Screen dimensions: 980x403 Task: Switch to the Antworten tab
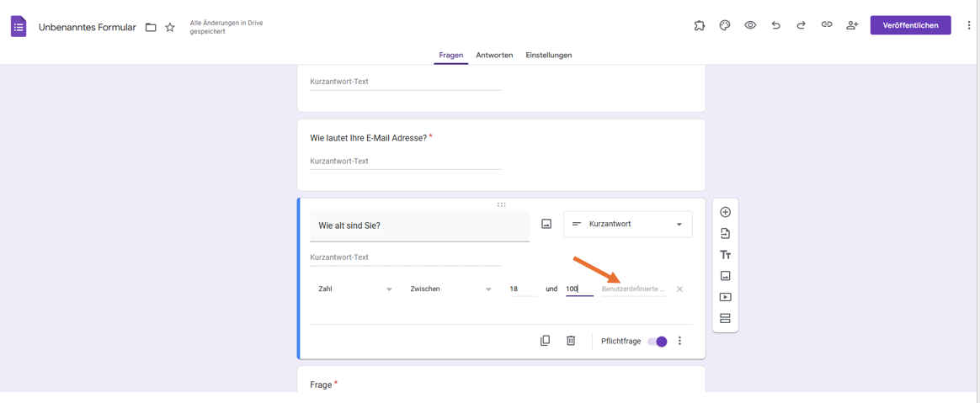(x=494, y=55)
